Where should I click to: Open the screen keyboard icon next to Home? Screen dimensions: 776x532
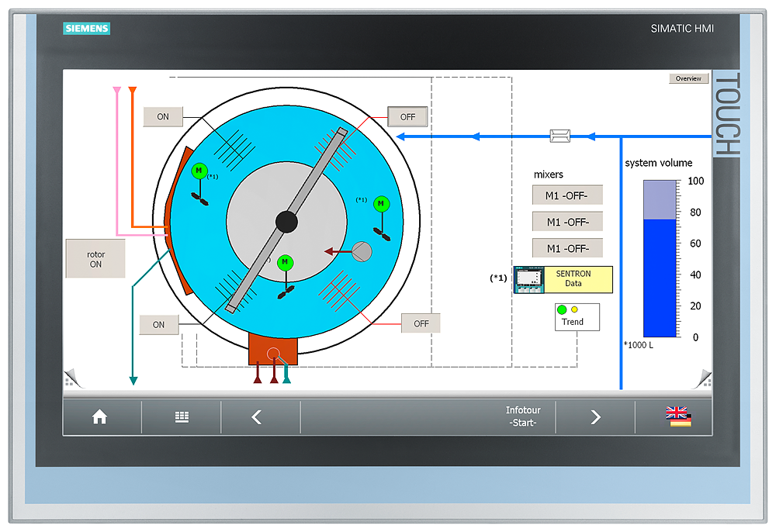(182, 416)
